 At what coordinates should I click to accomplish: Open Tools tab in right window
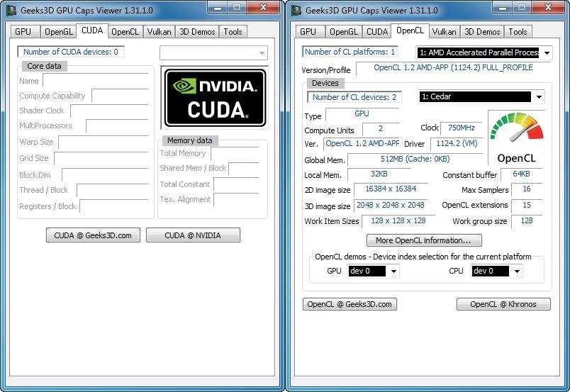tap(518, 32)
